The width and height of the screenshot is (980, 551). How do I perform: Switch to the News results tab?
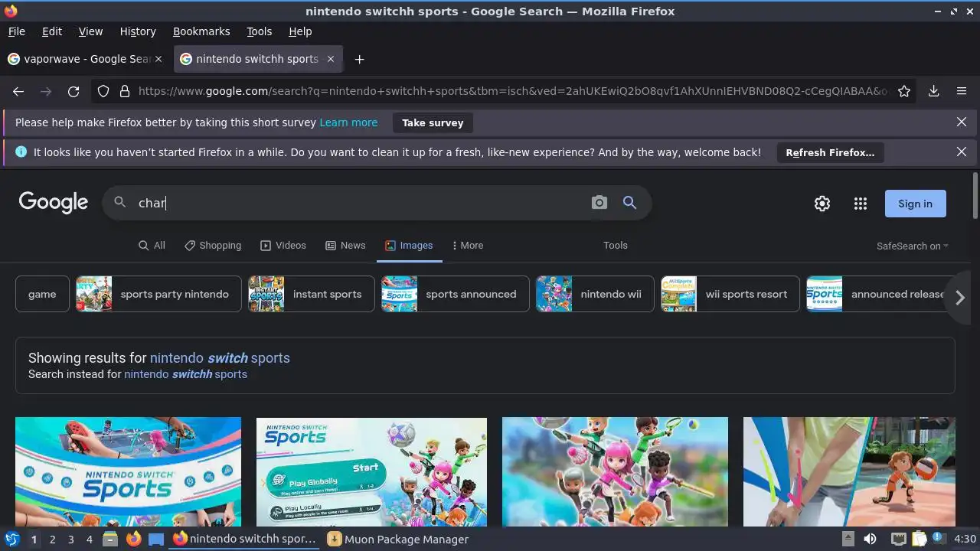(345, 246)
